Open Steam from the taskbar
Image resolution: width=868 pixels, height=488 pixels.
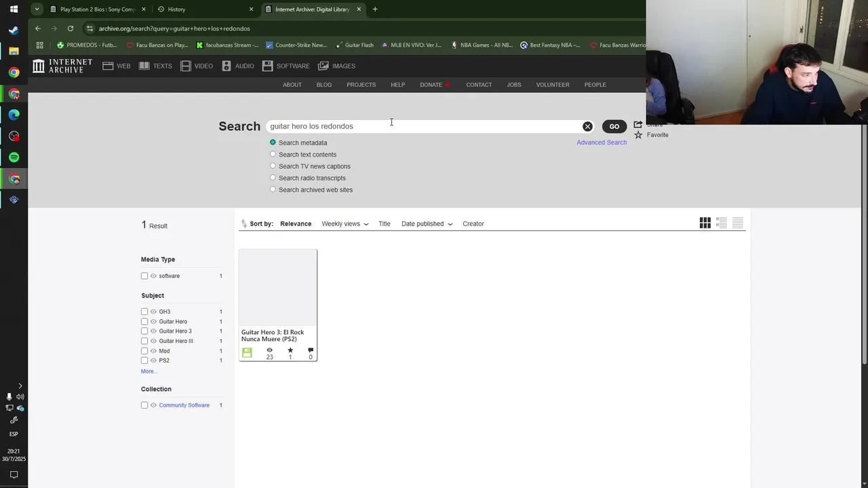[14, 30]
